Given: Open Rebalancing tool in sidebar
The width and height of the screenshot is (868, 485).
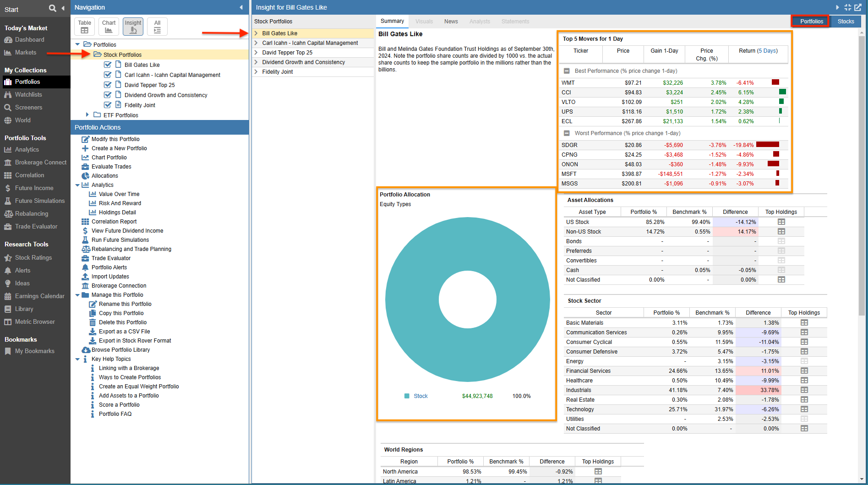Looking at the screenshot, I should click(31, 214).
